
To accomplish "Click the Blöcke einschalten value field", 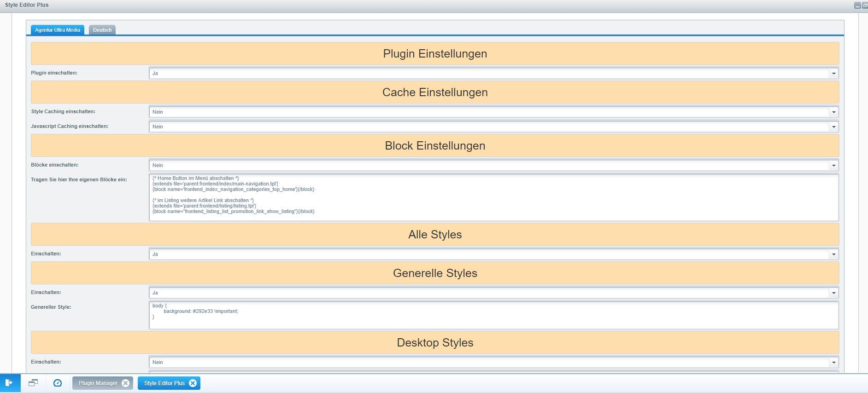I will 489,165.
